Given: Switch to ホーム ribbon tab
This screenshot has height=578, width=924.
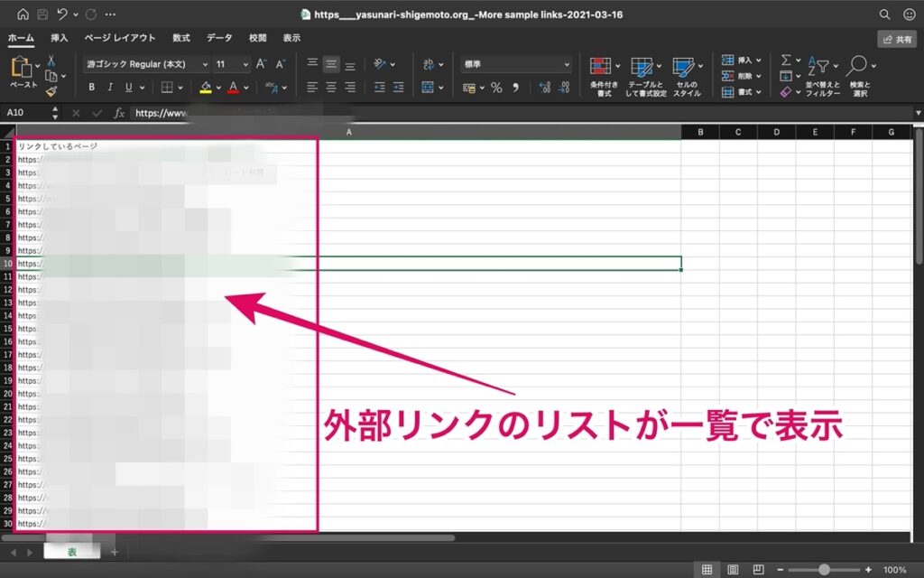Looking at the screenshot, I should click(x=22, y=38).
